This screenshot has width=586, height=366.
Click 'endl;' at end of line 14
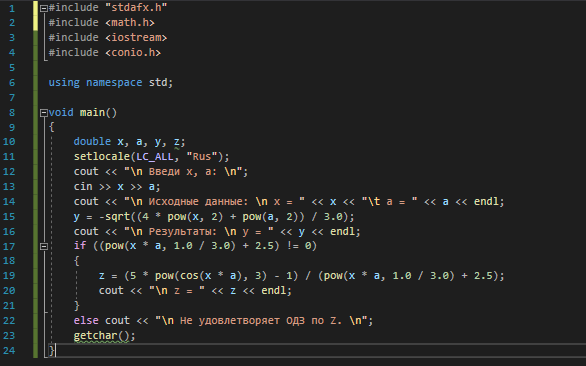[489, 202]
